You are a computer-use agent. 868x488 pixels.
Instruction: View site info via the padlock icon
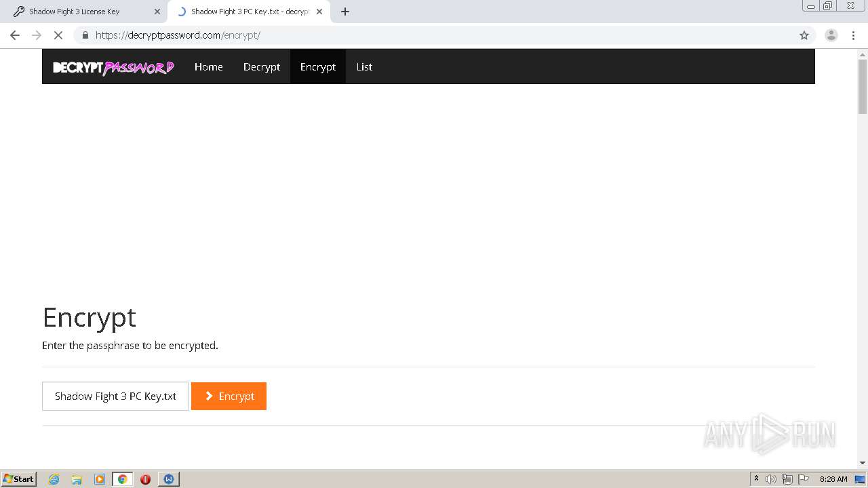tap(85, 35)
